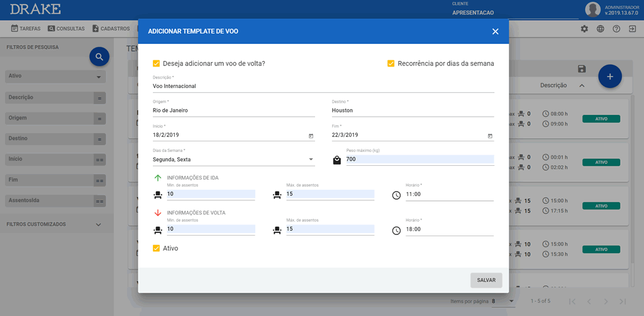Viewport: 644px width, 316px height.
Task: Click the Volta maximum seats field
Action: [x=330, y=229]
